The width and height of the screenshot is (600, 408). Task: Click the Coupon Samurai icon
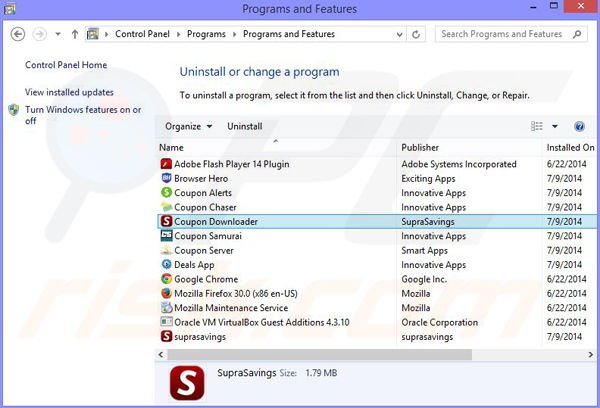[166, 236]
